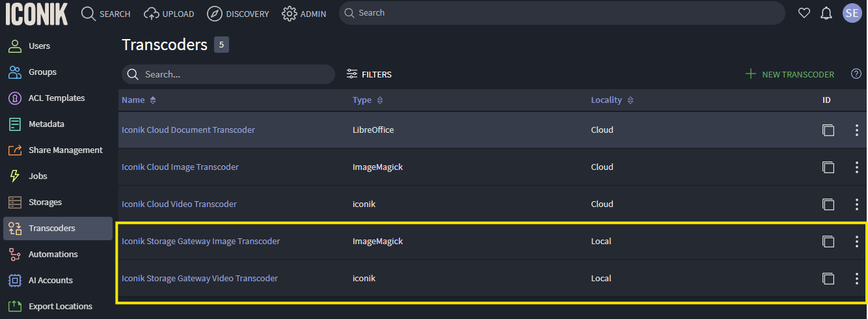Open the Admin section in top navigation
Viewport: 868px width, 319px height.
point(305,14)
